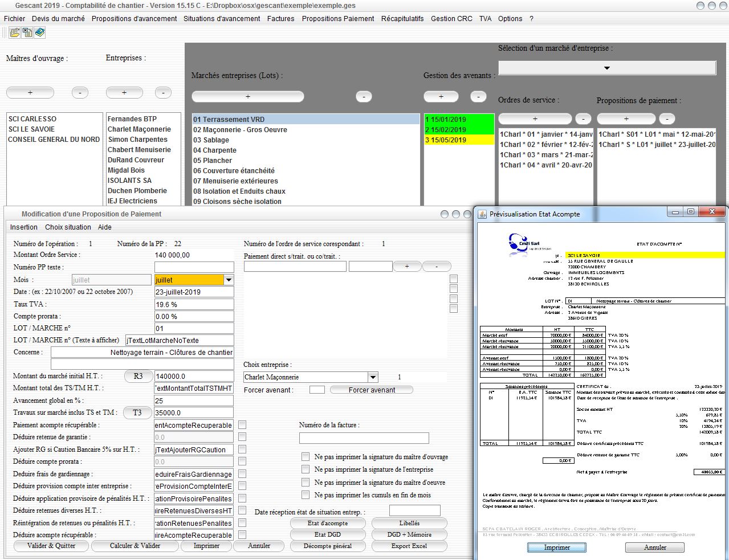Remove a Maître d'ouvrage with minus button
This screenshot has height=560, width=729.
[x=80, y=92]
